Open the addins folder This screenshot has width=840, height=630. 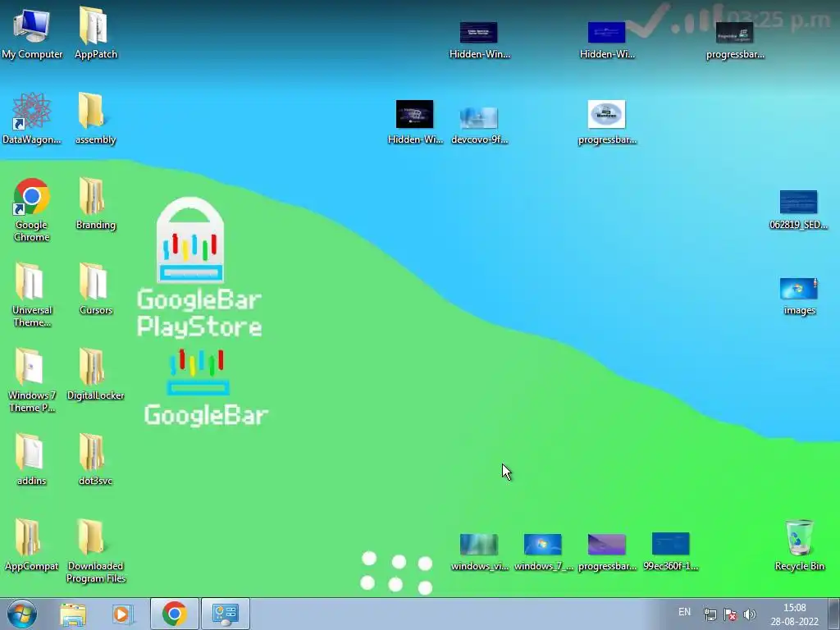click(x=32, y=459)
